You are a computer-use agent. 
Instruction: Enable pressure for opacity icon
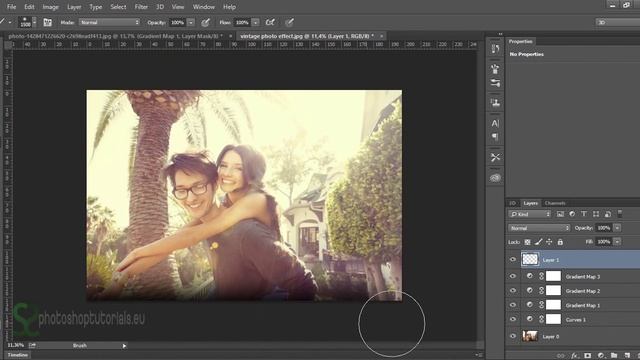point(205,22)
